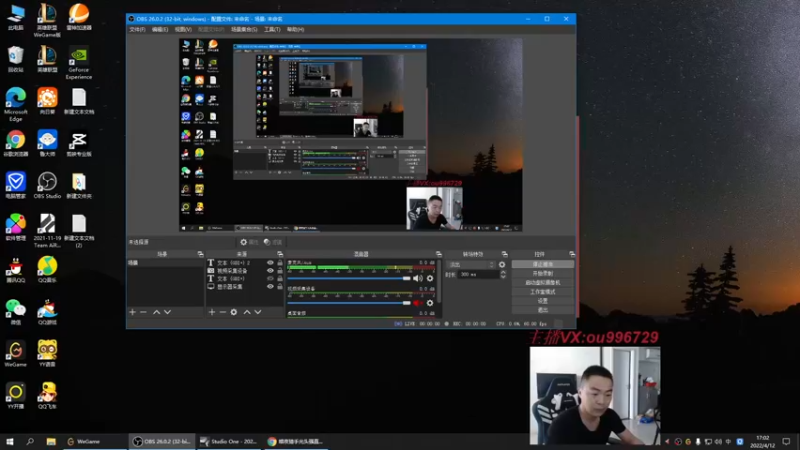Unmute the second mixer channel red speaker
Screen dimensions: 800x450
[418, 303]
